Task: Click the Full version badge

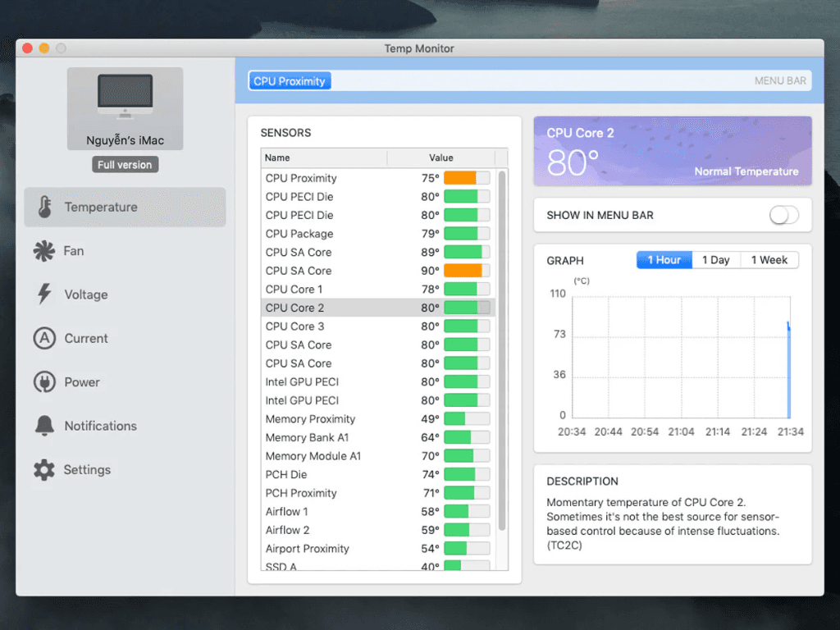Action: 125,165
